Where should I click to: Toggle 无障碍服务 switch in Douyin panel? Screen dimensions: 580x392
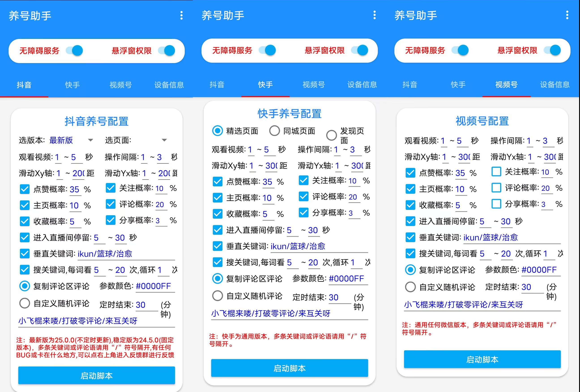pos(75,51)
